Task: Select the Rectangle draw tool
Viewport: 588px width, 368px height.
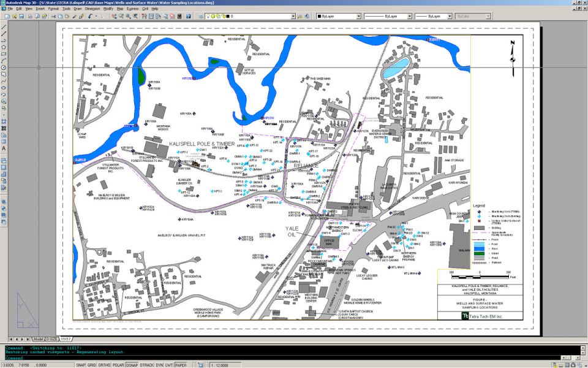Action: pos(4,54)
